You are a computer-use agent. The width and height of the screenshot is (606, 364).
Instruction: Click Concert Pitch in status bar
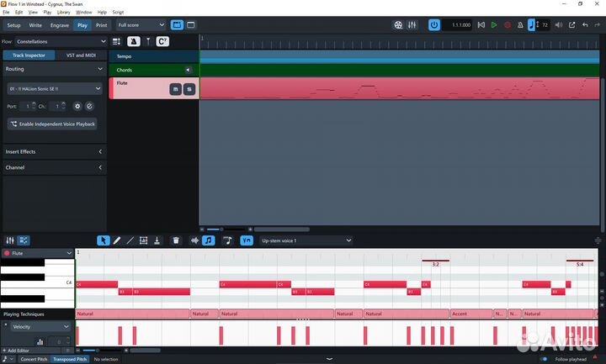click(34, 359)
